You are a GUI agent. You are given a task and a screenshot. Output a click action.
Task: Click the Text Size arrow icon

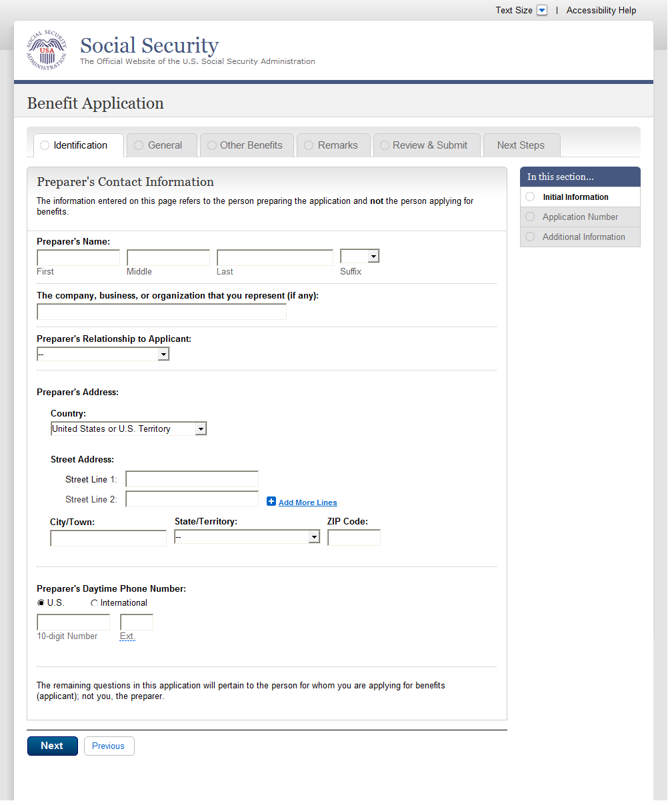tap(542, 10)
